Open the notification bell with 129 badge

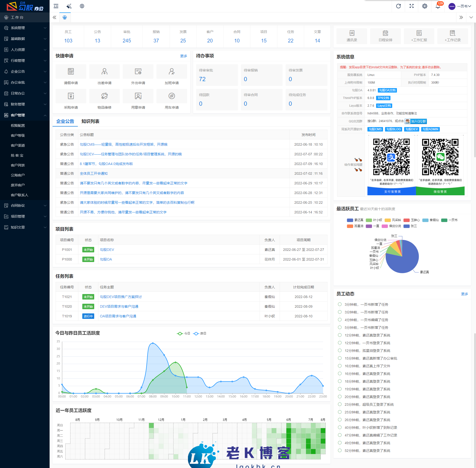pos(438,6)
